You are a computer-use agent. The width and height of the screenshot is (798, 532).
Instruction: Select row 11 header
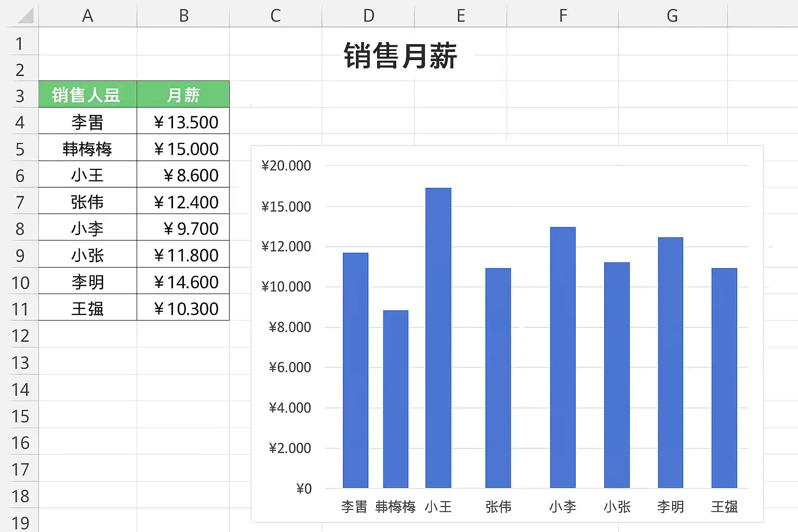(20, 309)
